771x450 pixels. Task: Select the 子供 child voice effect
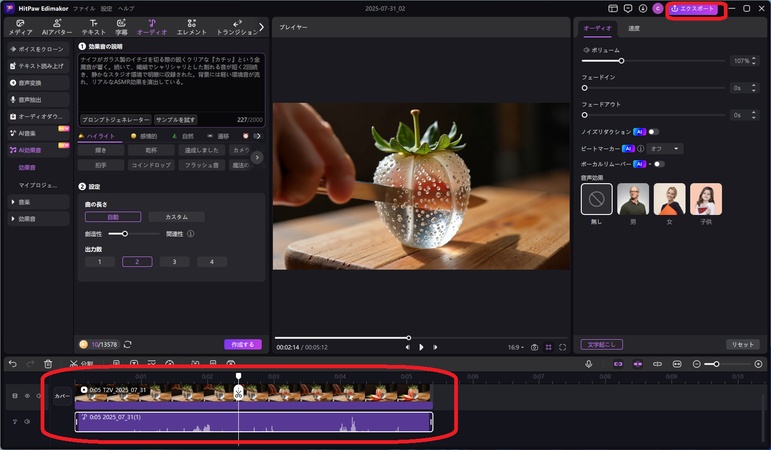(x=706, y=199)
